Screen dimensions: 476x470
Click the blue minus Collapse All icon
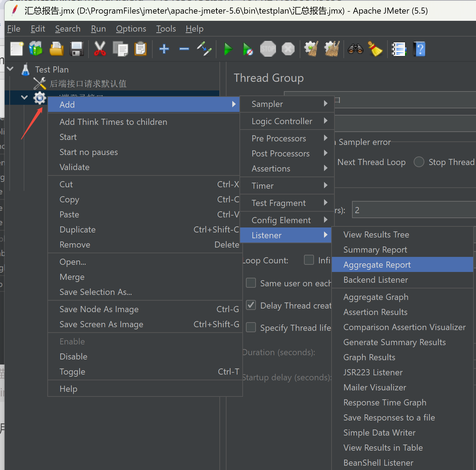[184, 49]
